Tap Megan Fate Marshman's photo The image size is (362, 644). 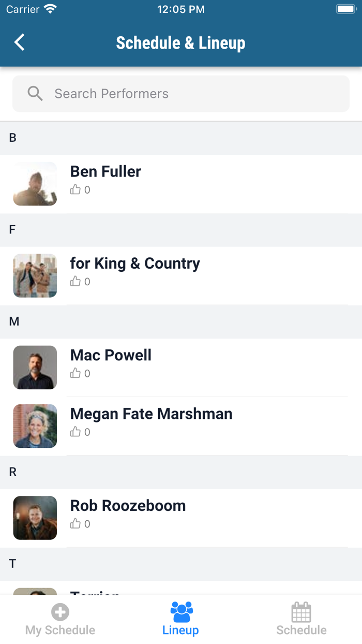coord(35,426)
